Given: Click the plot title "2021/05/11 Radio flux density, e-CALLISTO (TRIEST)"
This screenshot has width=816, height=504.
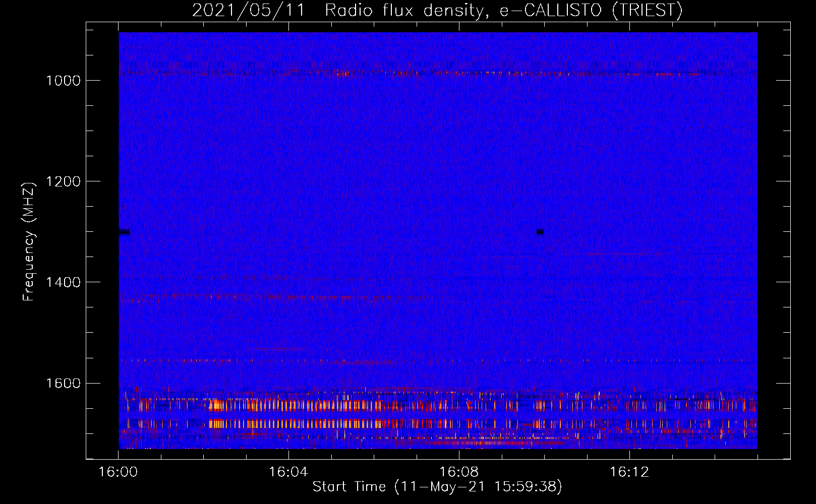Looking at the screenshot, I should click(437, 10).
